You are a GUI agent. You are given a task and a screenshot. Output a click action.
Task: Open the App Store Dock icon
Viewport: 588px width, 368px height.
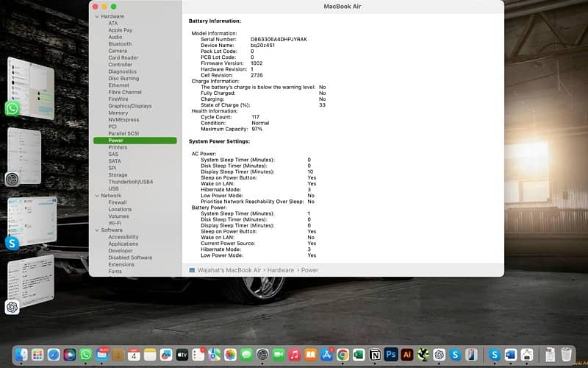click(x=326, y=355)
